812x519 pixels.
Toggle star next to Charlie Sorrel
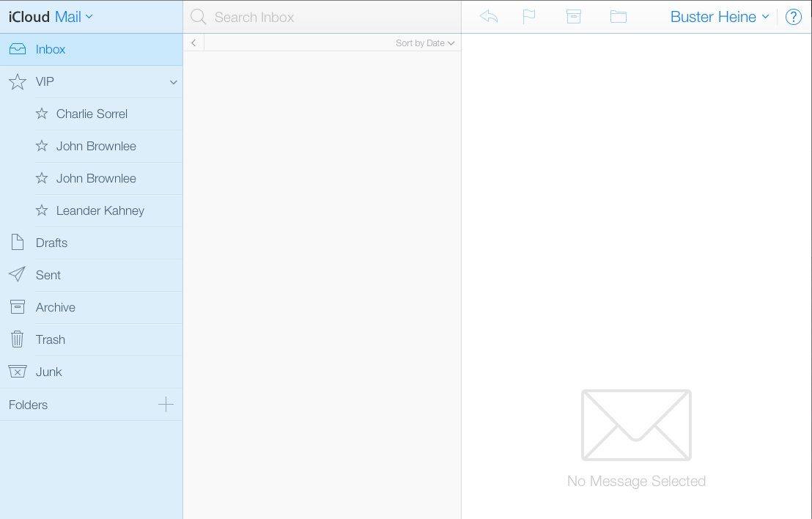(x=42, y=114)
